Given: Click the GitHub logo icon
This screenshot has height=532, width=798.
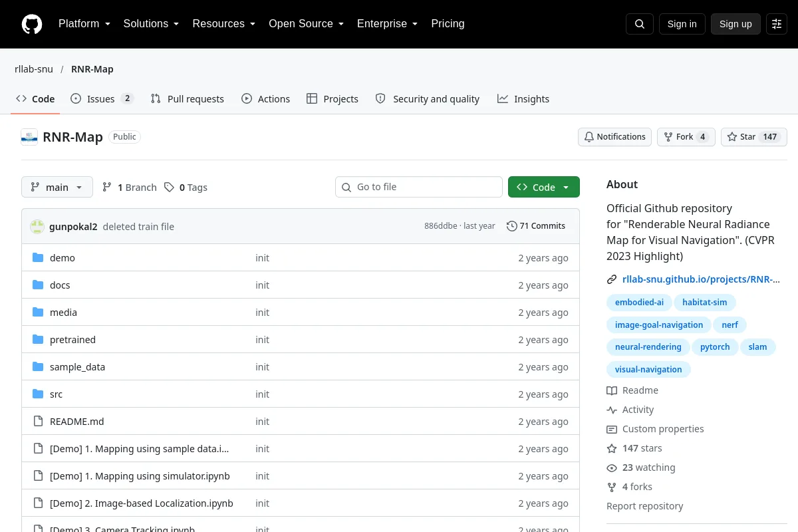Looking at the screenshot, I should [x=32, y=24].
